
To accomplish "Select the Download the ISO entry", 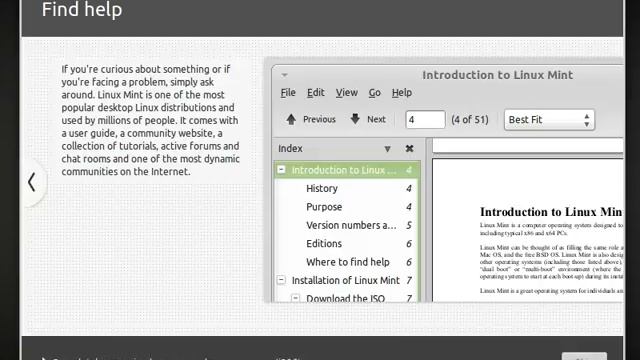I will tap(345, 298).
